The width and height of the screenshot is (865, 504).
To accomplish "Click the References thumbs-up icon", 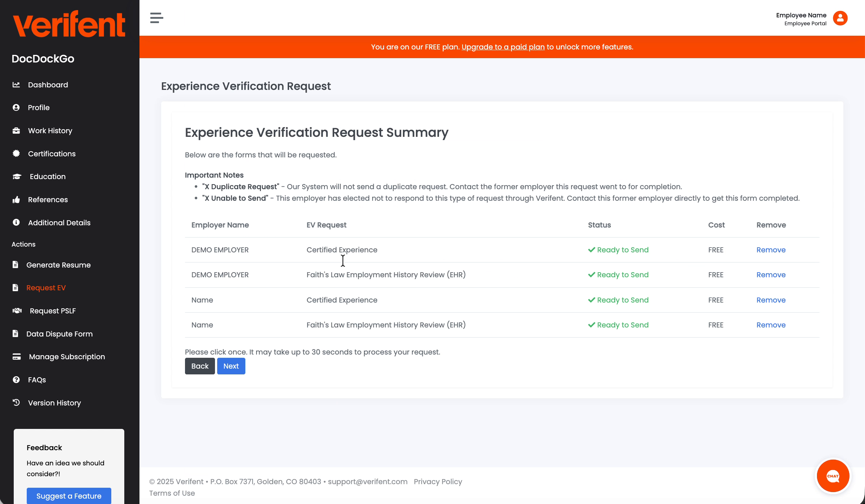I will click(x=16, y=200).
